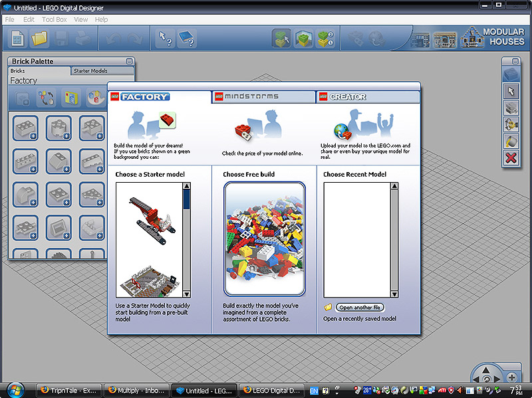Image resolution: width=532 pixels, height=398 pixels.
Task: Open the Edit menu
Action: click(29, 20)
